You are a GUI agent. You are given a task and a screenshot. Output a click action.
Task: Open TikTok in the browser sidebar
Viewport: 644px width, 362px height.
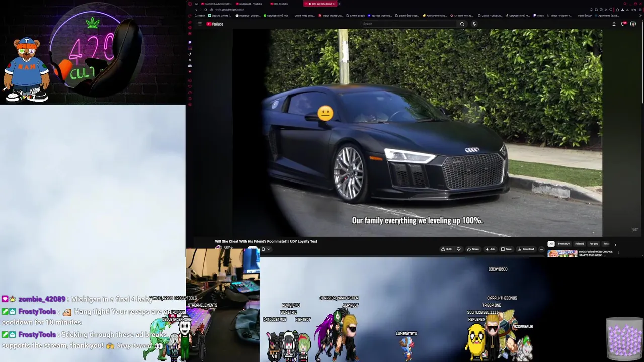190,54
